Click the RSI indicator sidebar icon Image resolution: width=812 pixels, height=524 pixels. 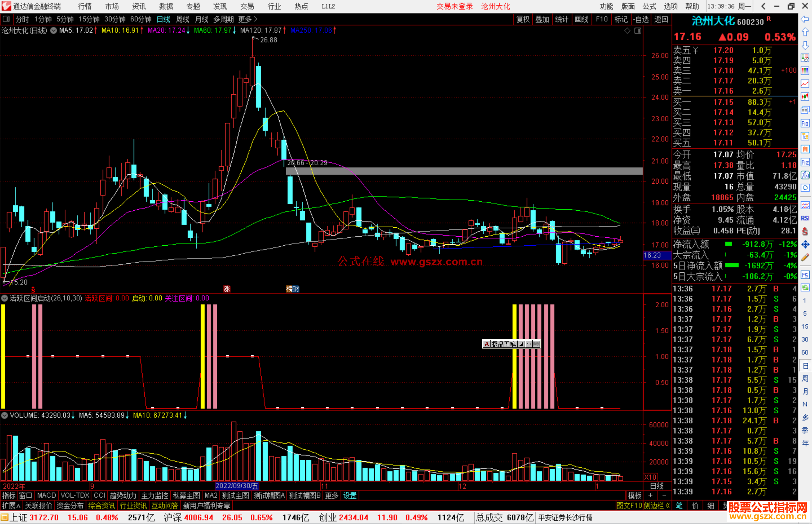pyautogui.click(x=805, y=218)
